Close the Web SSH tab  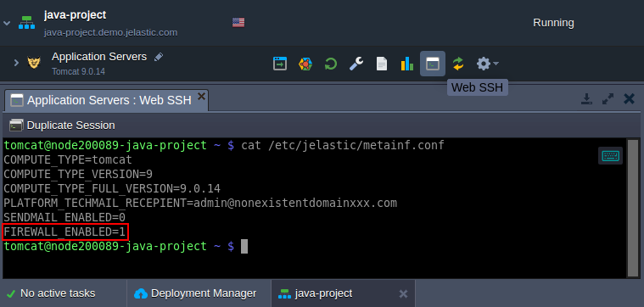(201, 96)
